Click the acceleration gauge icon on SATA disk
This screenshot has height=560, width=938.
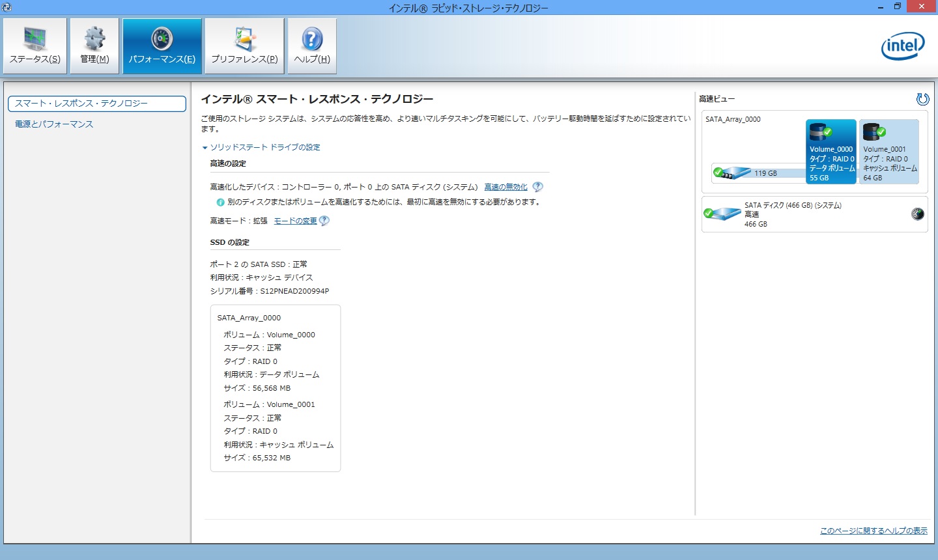click(x=917, y=214)
